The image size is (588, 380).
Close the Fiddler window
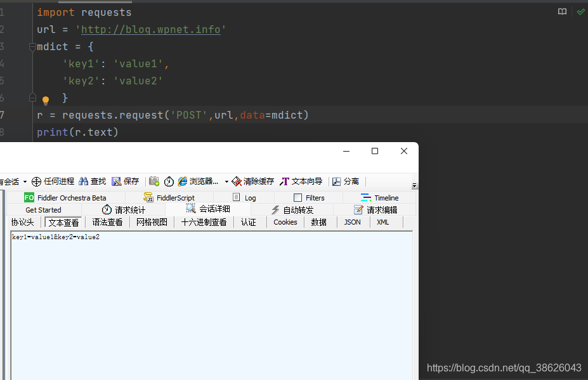(x=404, y=151)
